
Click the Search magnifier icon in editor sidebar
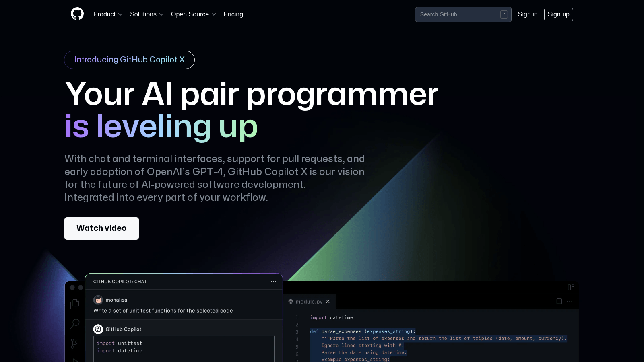coord(75,323)
